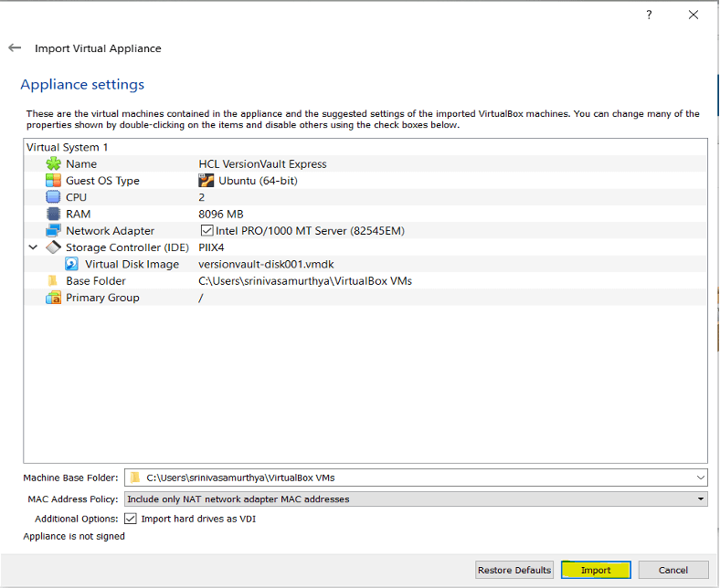Click the Guest OS Type colored icon
The image size is (720, 588).
click(x=53, y=181)
